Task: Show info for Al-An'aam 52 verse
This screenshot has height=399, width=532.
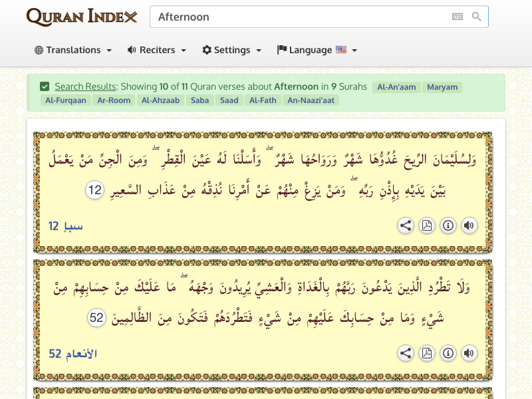Action: click(x=448, y=353)
